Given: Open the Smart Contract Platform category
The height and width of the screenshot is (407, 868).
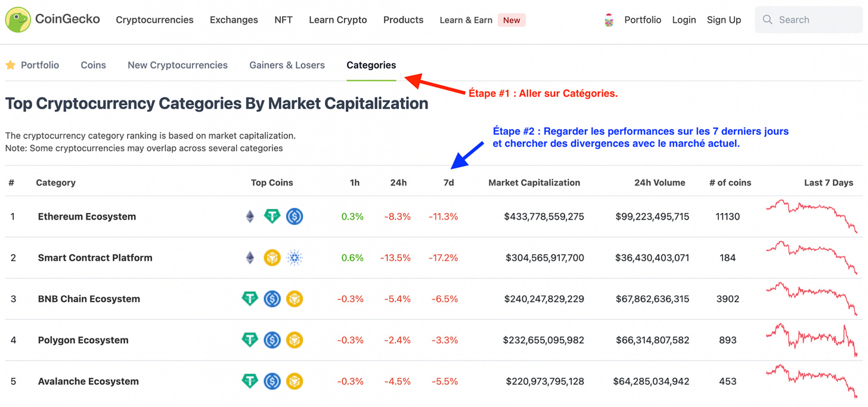Looking at the screenshot, I should point(95,257).
